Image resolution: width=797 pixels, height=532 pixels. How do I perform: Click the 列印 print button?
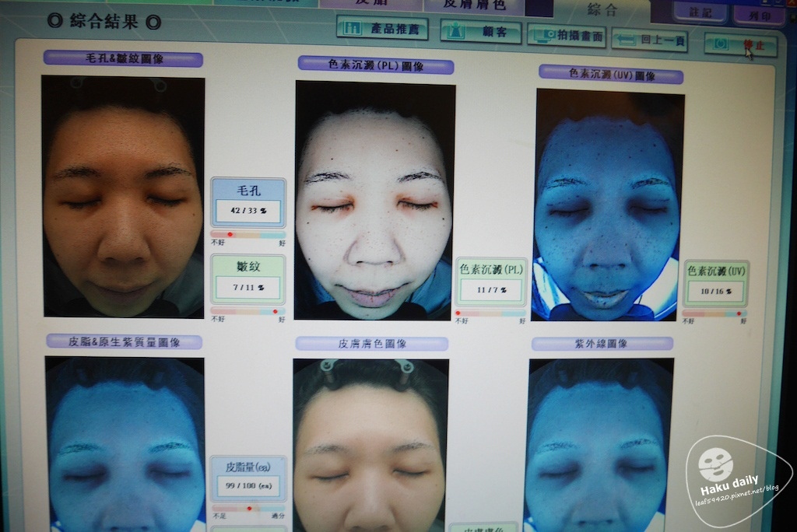(760, 16)
